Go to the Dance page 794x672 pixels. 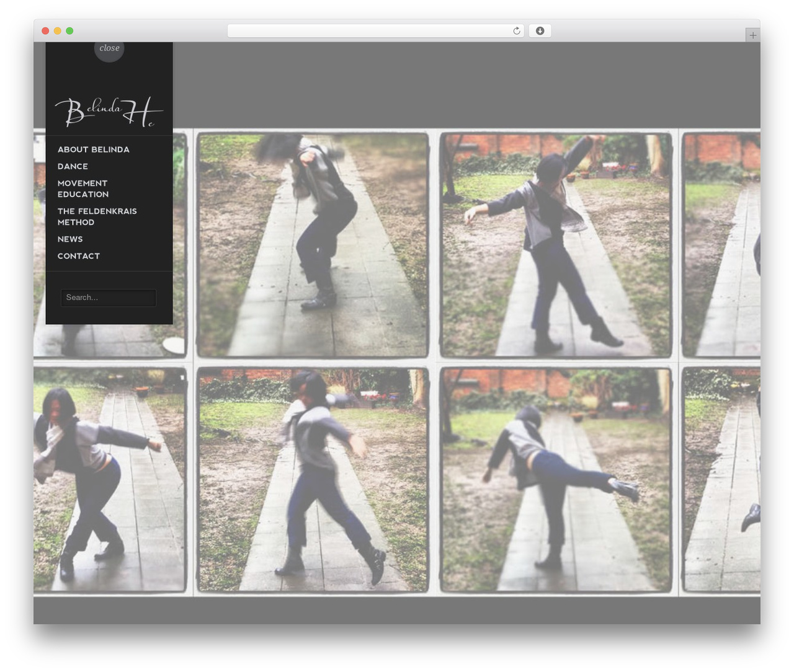(x=73, y=166)
